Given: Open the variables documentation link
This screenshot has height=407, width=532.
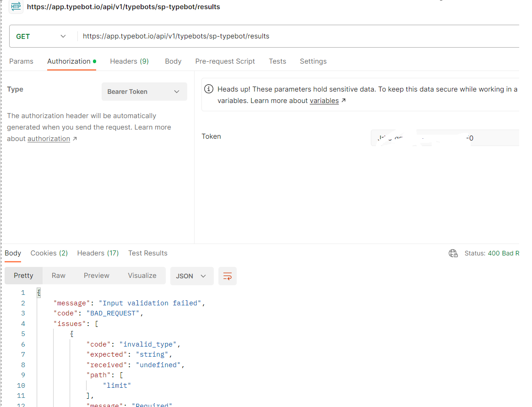Looking at the screenshot, I should [324, 100].
